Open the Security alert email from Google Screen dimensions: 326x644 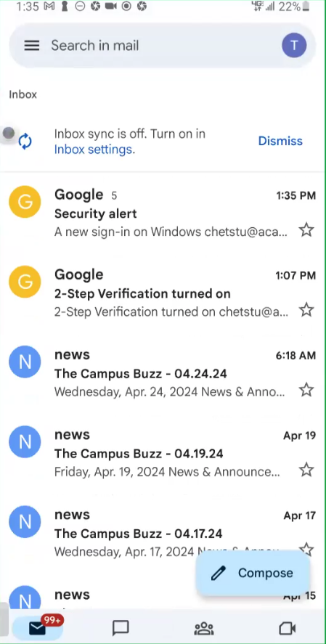click(x=163, y=213)
